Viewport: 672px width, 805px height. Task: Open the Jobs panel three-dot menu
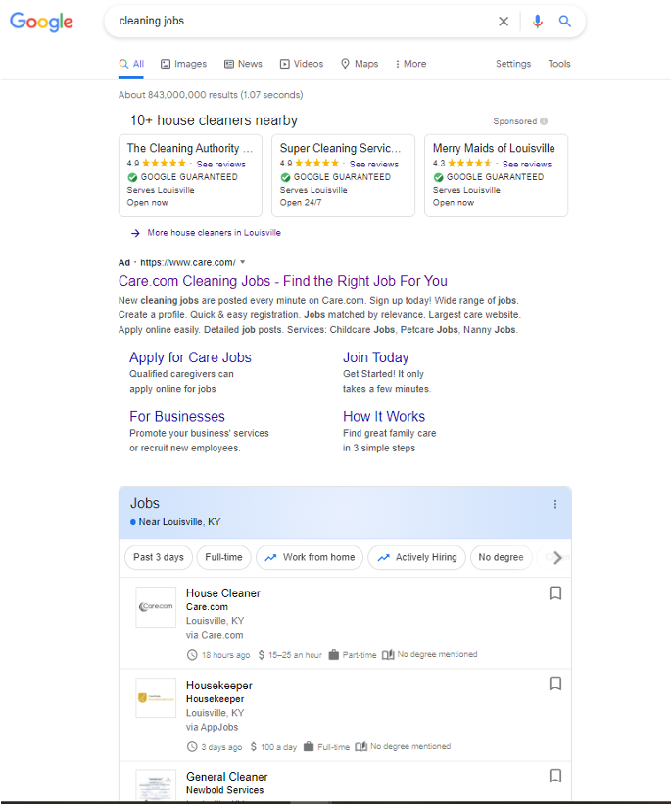[555, 502]
